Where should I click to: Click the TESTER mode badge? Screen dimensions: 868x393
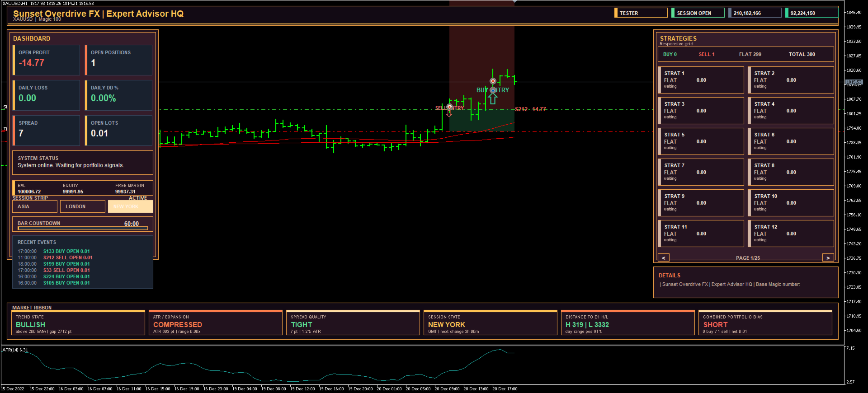[641, 13]
